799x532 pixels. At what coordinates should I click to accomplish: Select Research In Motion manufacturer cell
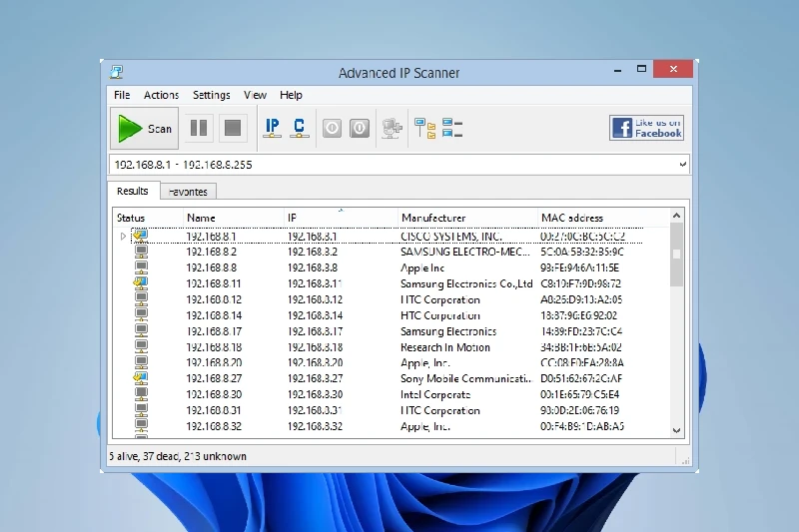coord(445,347)
